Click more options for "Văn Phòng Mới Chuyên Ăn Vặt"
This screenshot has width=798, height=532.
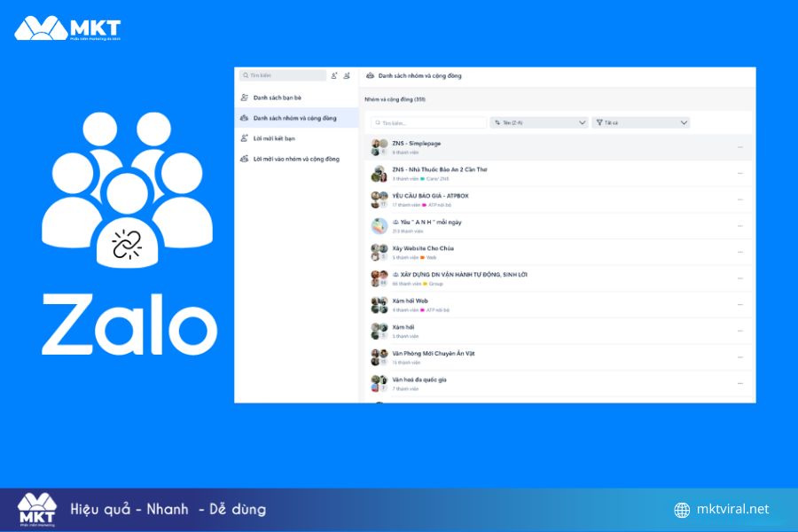(740, 357)
